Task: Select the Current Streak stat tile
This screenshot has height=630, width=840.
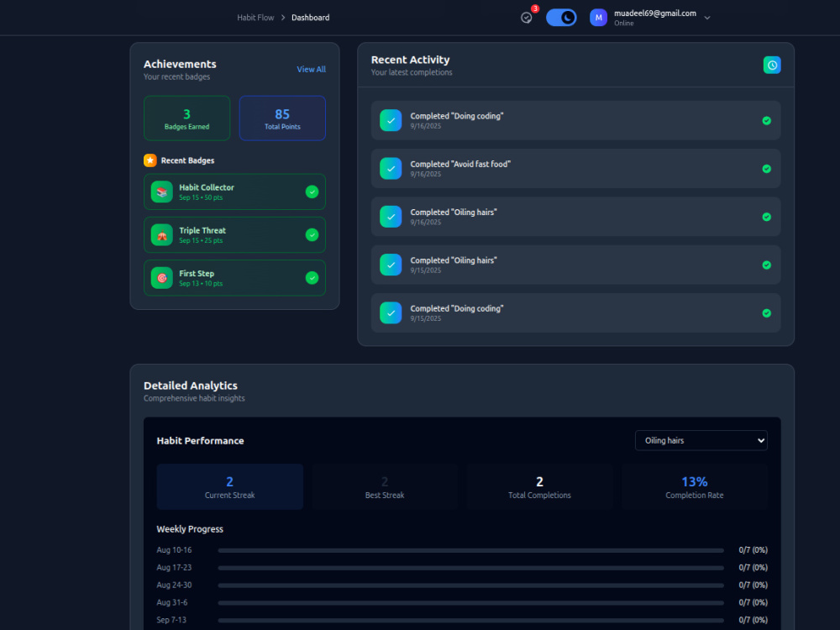Action: click(x=230, y=486)
